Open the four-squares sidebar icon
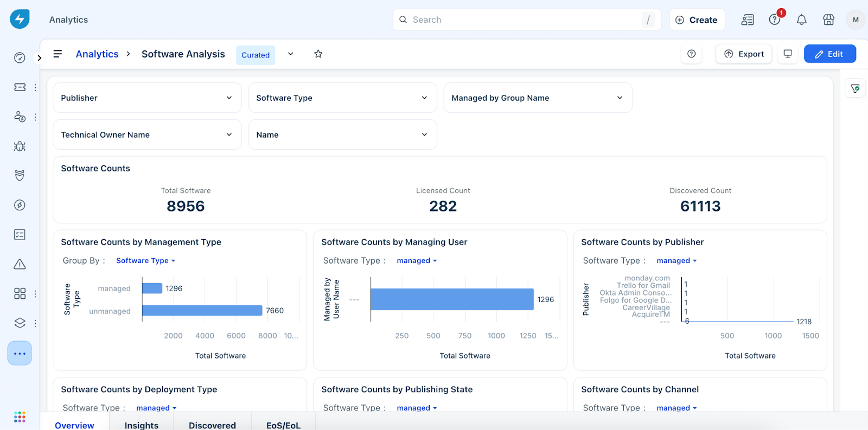The image size is (868, 430). (20, 293)
